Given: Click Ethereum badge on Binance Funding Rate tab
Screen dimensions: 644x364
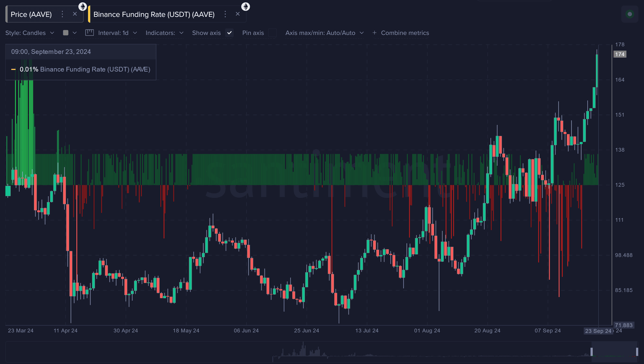Looking at the screenshot, I should (x=246, y=6).
